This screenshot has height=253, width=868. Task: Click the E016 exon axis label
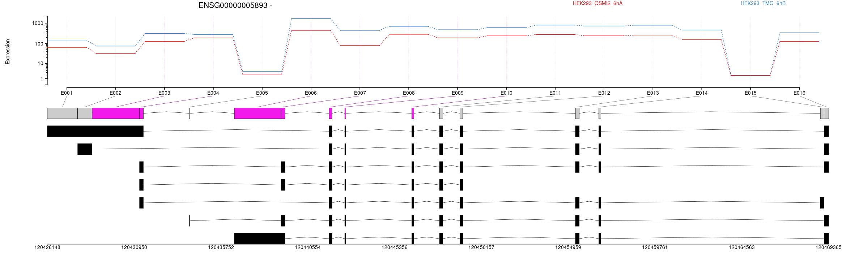click(799, 93)
